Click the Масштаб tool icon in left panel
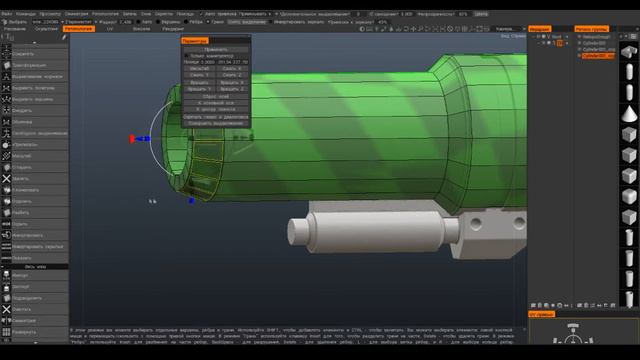The width and height of the screenshot is (640, 360). pos(6,156)
